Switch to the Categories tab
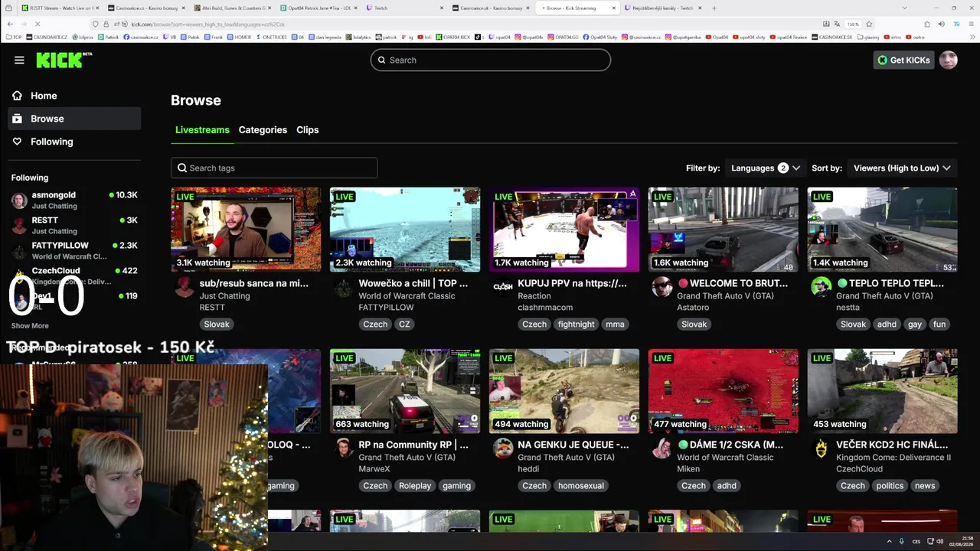 tap(263, 130)
